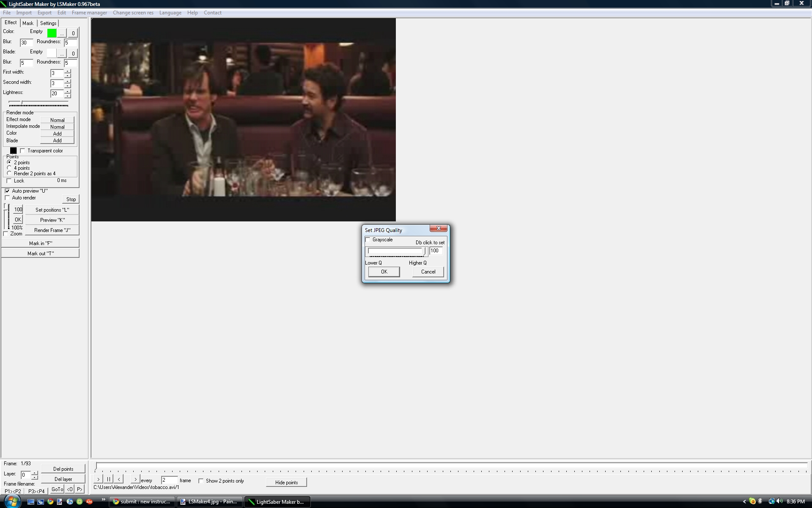812x508 pixels.
Task: Click the play forward arrow button
Action: pyautogui.click(x=98, y=479)
